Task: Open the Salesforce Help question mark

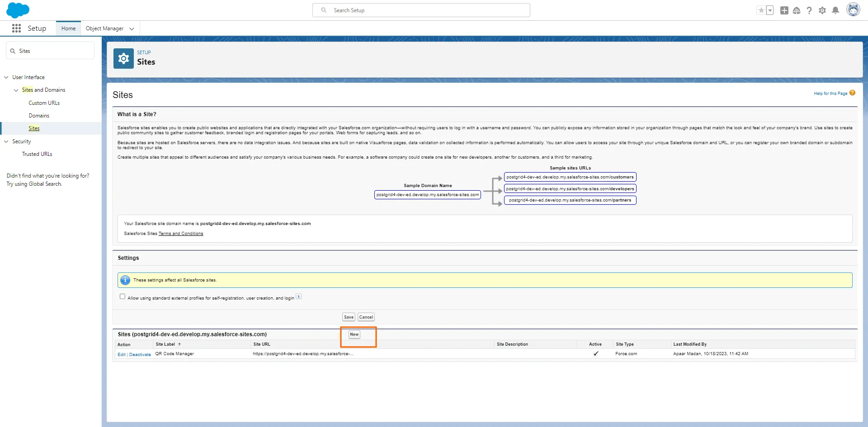Action: pyautogui.click(x=809, y=10)
